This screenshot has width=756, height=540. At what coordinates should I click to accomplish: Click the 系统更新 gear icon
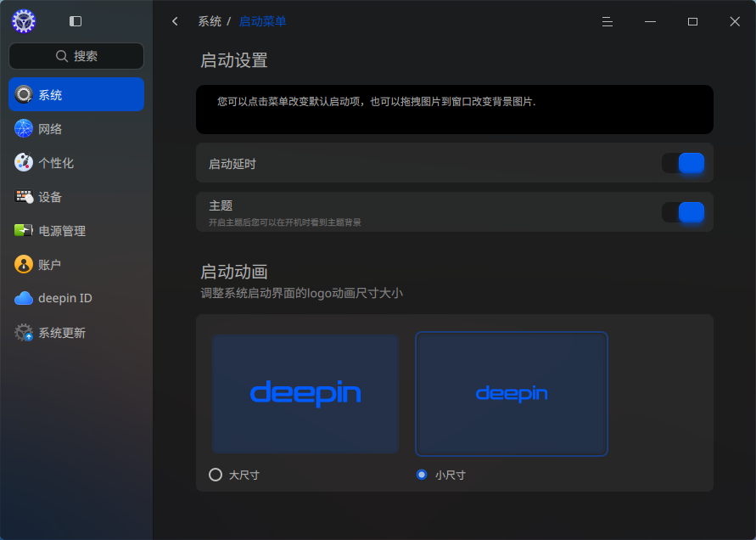24,333
